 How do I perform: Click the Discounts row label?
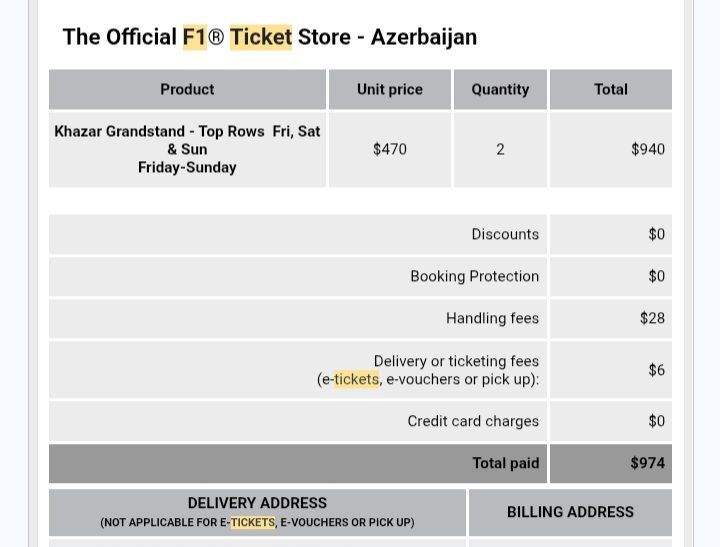click(x=505, y=234)
